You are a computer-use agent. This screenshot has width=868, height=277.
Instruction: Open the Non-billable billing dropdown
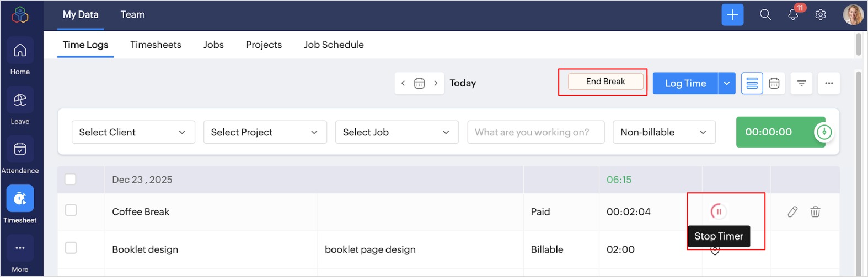click(663, 132)
